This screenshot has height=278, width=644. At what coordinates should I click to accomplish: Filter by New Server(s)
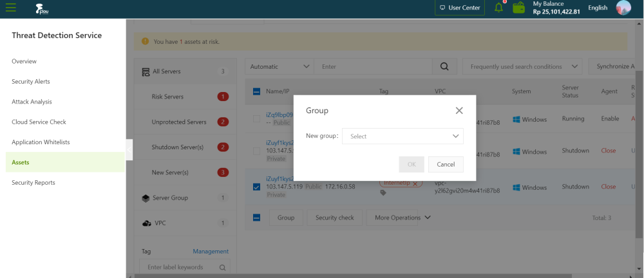click(185, 172)
